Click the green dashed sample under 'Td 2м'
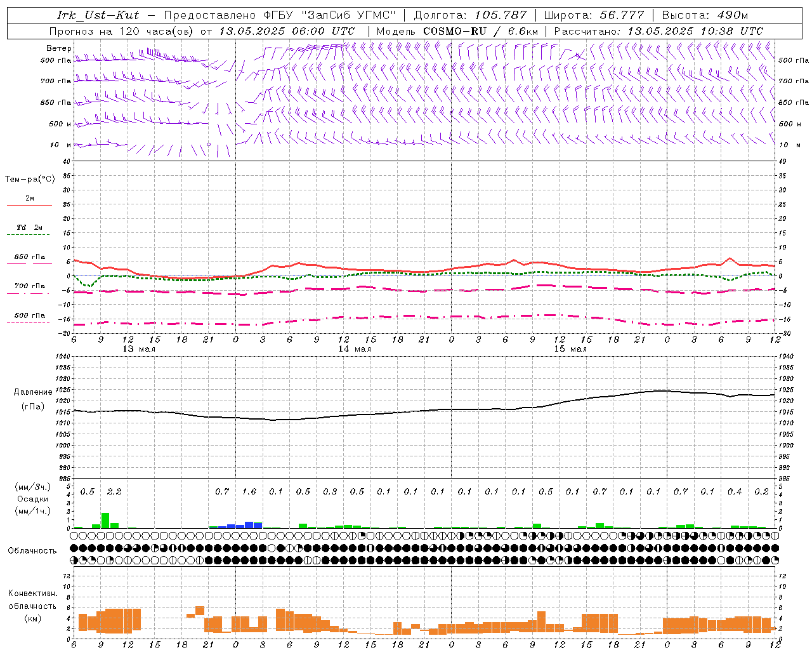The image size is (812, 650). [28, 235]
